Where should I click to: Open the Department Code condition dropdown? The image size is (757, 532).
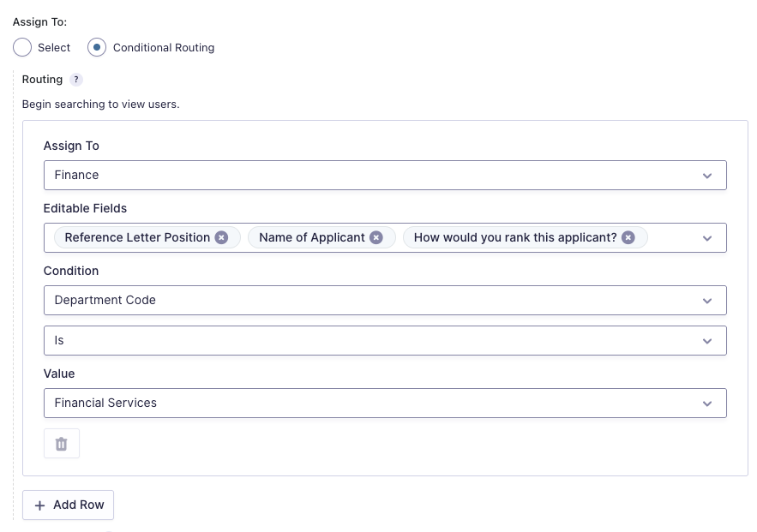(x=384, y=301)
